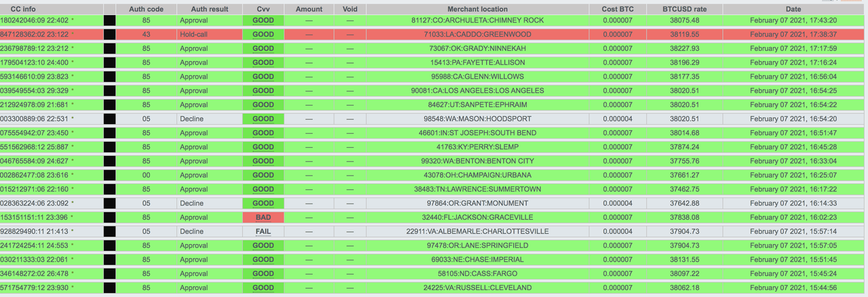Click the BTCUSD rate column header
Viewport: 868px width, 297px height.
(x=685, y=9)
